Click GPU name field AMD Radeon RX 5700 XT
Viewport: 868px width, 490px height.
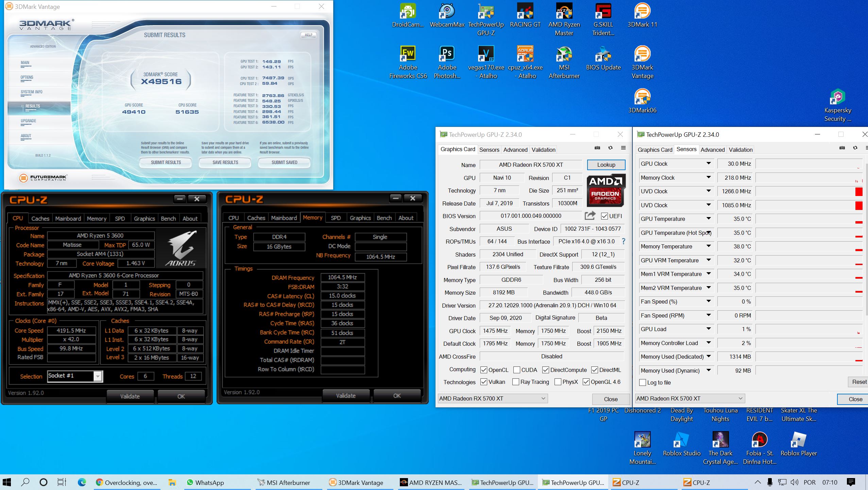tap(531, 165)
